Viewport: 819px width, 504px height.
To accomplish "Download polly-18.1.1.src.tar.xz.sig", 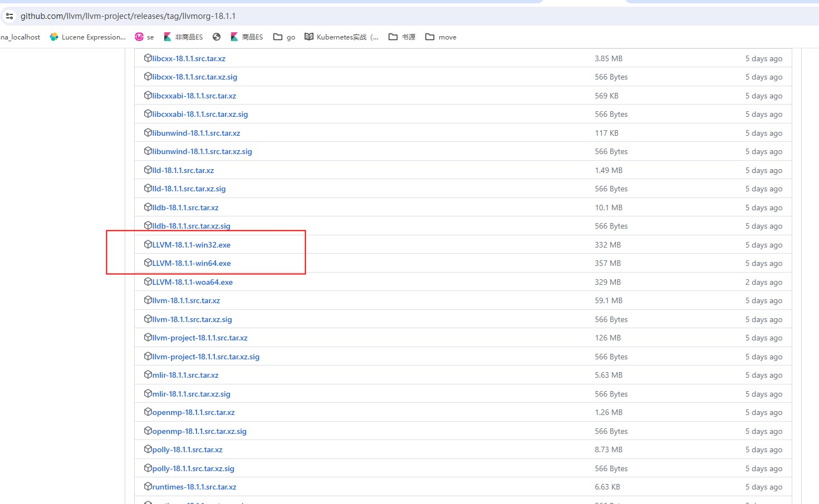I will (193, 468).
